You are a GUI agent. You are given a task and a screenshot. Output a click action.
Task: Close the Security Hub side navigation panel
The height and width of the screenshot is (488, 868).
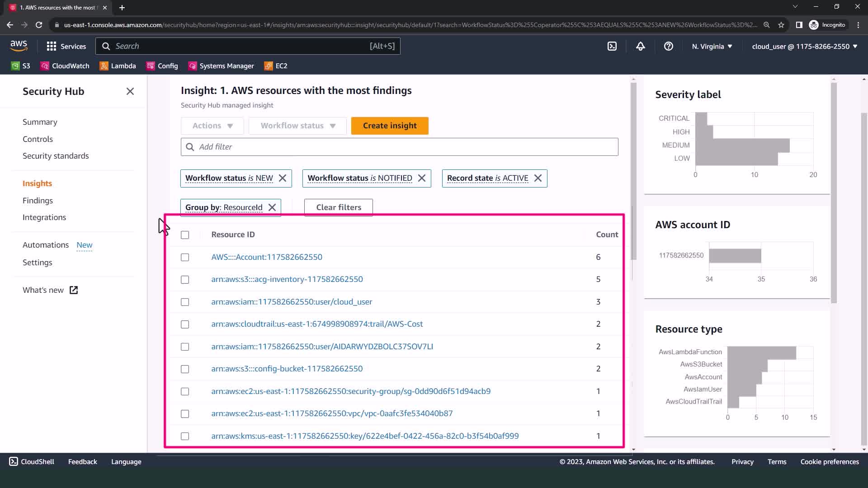tap(130, 91)
